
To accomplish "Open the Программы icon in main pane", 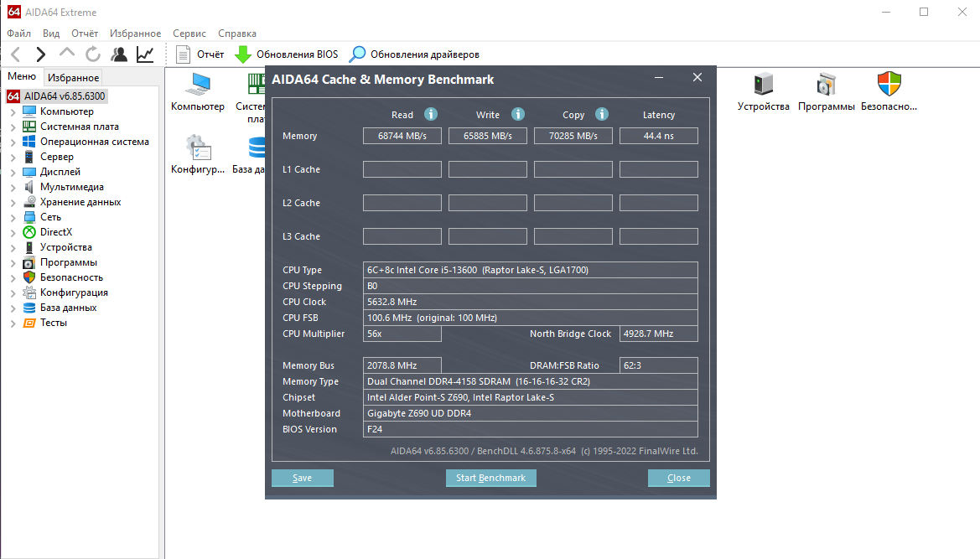I will click(x=827, y=92).
